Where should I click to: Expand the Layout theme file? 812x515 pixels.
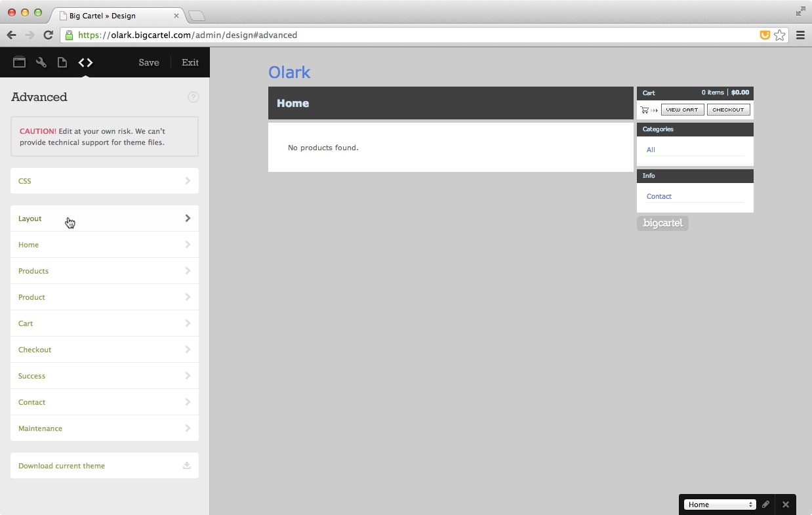click(104, 218)
